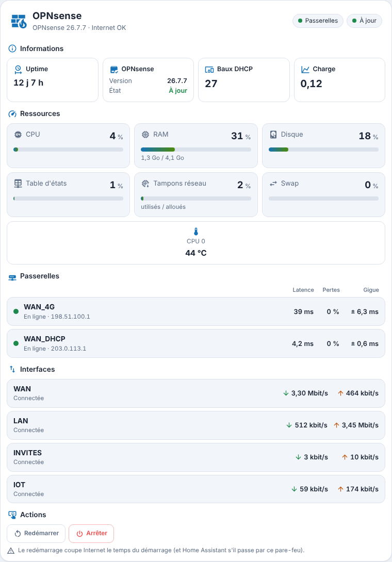Image resolution: width=392 pixels, height=562 pixels.
Task: Click the Uptime value "12 j 7 h"
Action: (28, 83)
